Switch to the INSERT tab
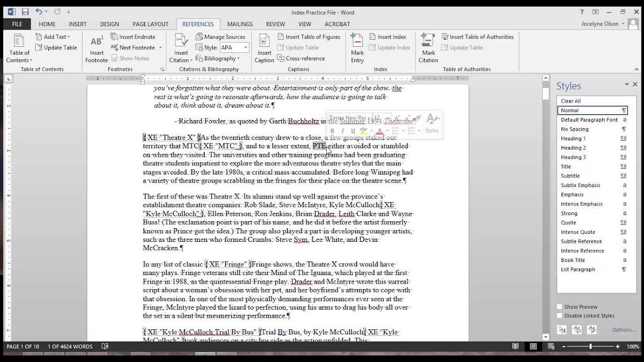 [x=77, y=24]
